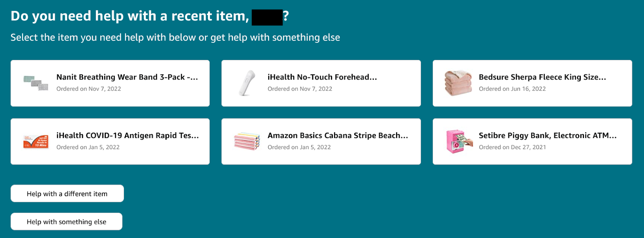Click the order date Nov 7, 2022 under Nanit
The image size is (644, 238).
[x=89, y=89]
